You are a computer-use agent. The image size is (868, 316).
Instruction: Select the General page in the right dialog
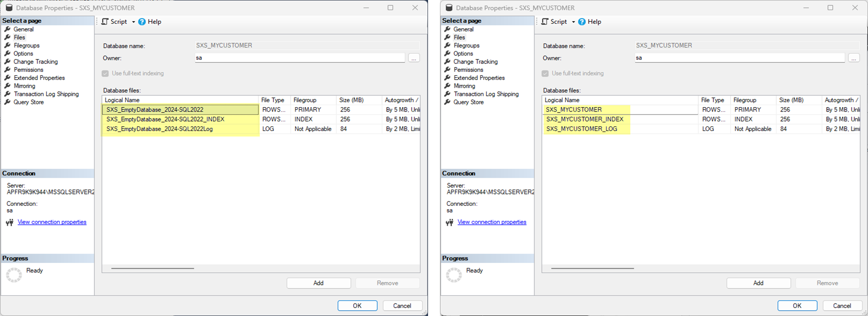[x=463, y=29]
